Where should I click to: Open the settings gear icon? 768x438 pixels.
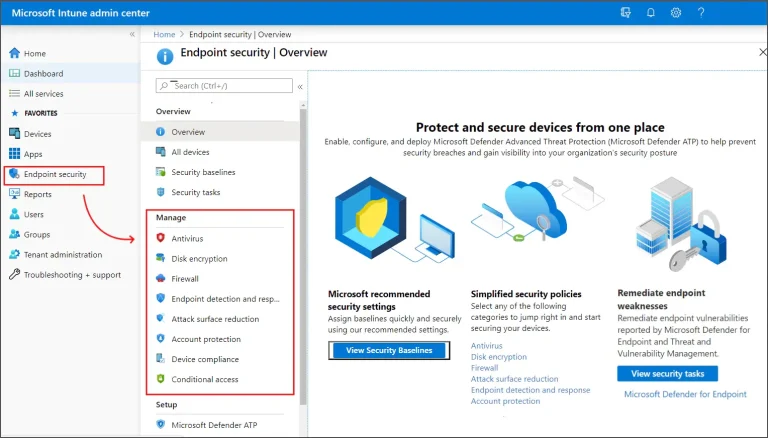coord(676,13)
